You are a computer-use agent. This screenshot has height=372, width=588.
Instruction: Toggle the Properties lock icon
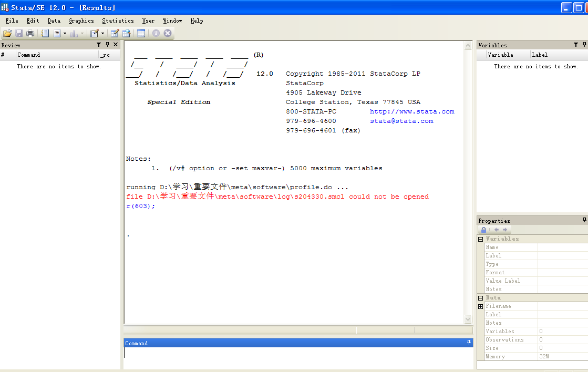[484, 230]
